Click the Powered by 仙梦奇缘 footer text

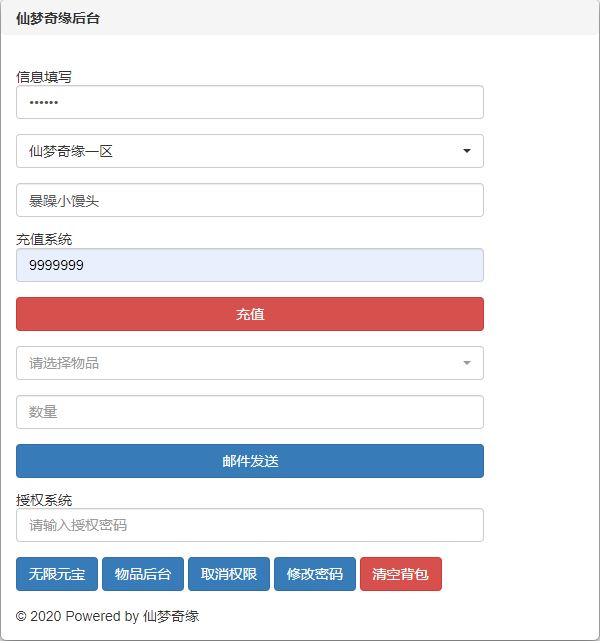click(108, 616)
